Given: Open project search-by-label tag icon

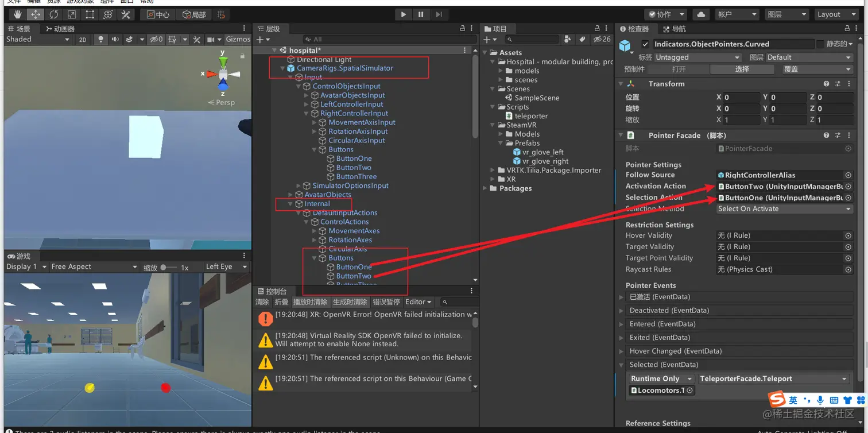Looking at the screenshot, I should pos(582,39).
